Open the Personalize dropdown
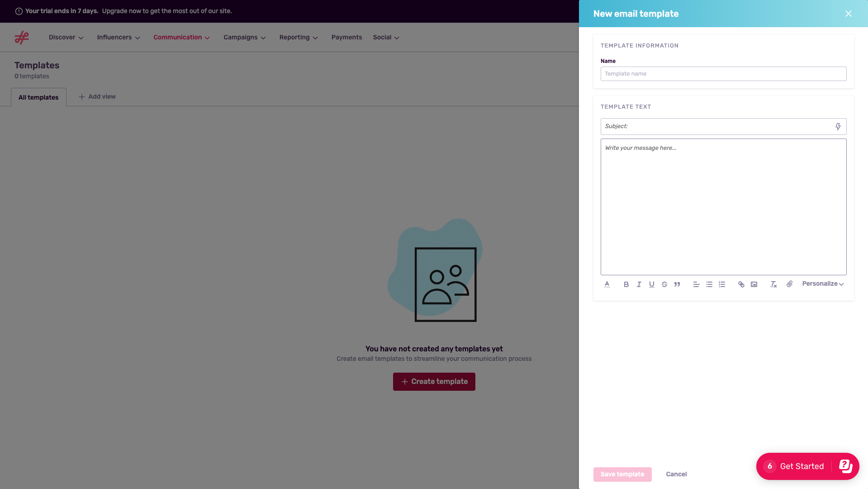The height and width of the screenshot is (489, 868). coord(822,284)
